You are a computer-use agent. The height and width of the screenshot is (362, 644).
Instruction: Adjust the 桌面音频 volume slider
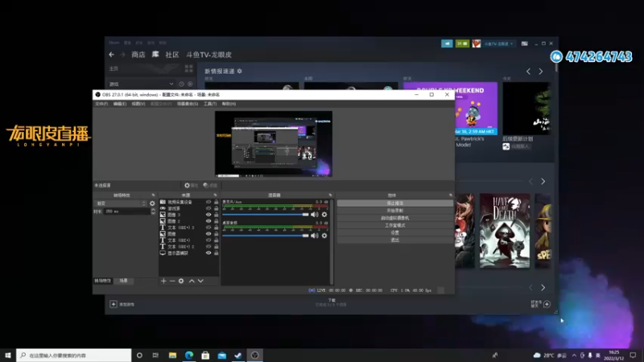click(x=266, y=236)
